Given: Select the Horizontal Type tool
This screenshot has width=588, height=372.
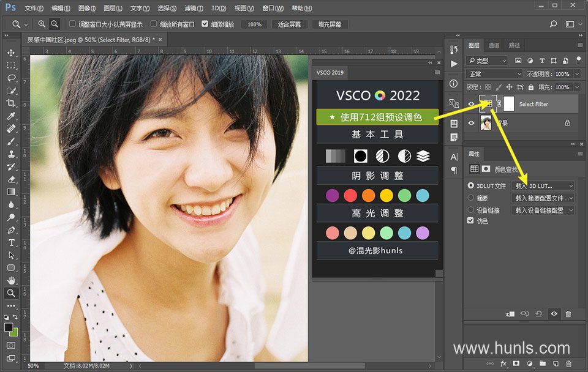Looking at the screenshot, I should point(11,242).
